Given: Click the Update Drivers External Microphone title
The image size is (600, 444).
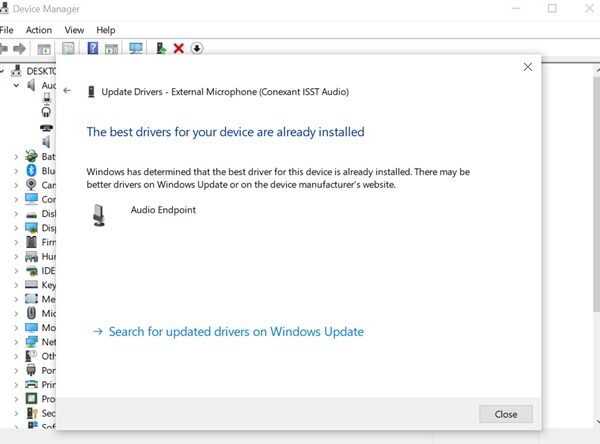Looking at the screenshot, I should tap(225, 92).
